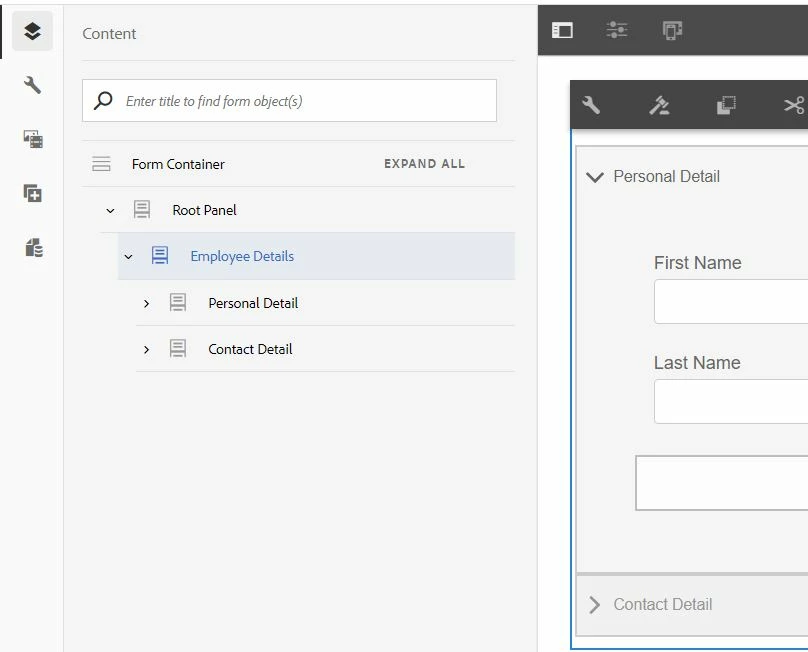The height and width of the screenshot is (652, 808).
Task: Open the Data Sources icon in sidebar
Action: click(34, 247)
